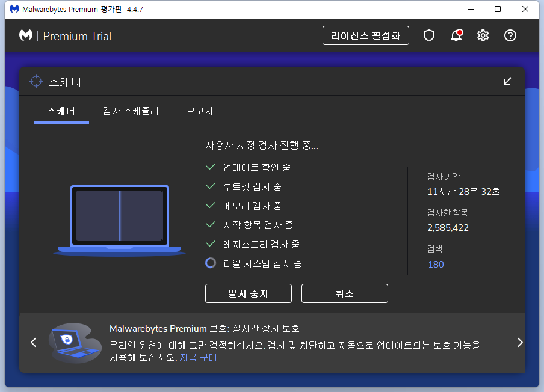
Task: Open the help question mark icon
Action: pyautogui.click(x=510, y=35)
